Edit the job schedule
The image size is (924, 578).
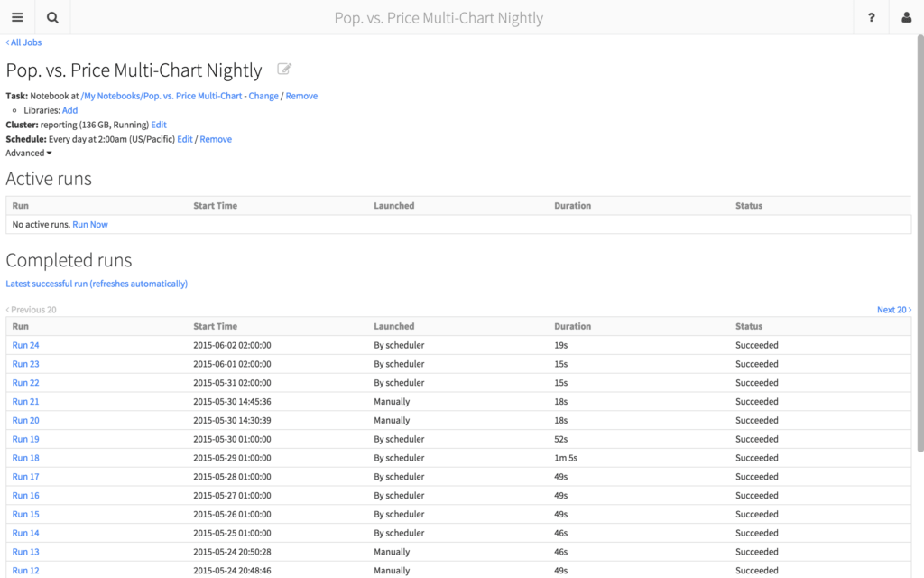[184, 139]
